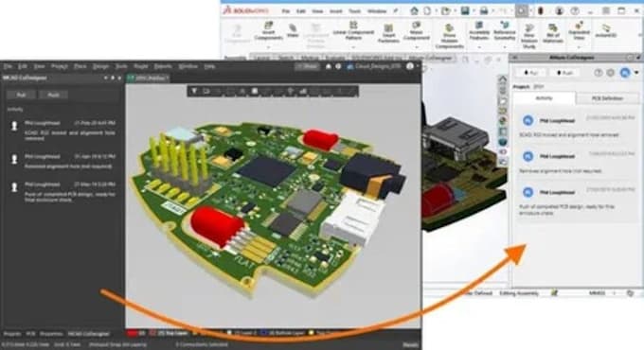Click red Top Layer color swatch

[152, 333]
